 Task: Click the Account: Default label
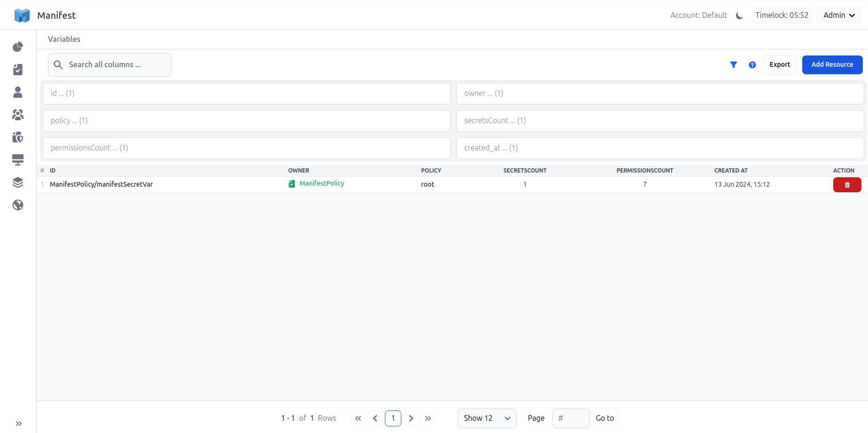(x=698, y=16)
